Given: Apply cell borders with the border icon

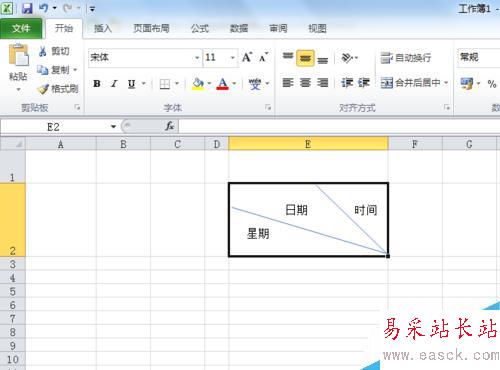Looking at the screenshot, I should [x=165, y=84].
